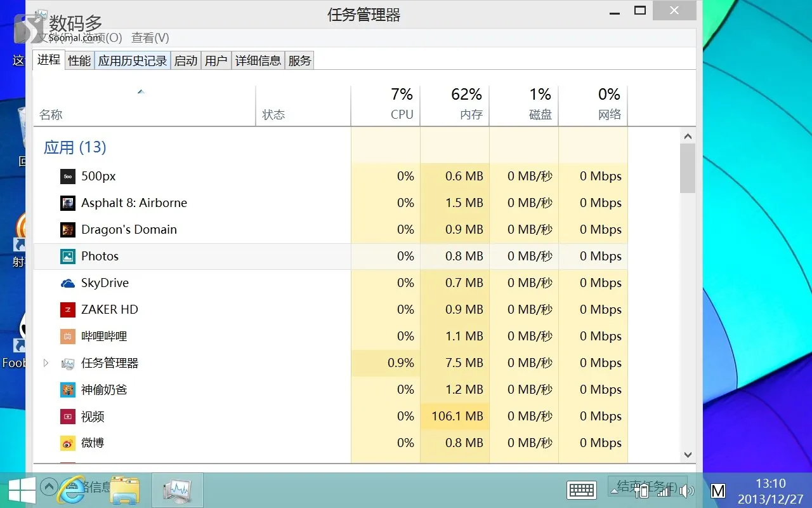Switch to the 进程 tab

click(49, 60)
